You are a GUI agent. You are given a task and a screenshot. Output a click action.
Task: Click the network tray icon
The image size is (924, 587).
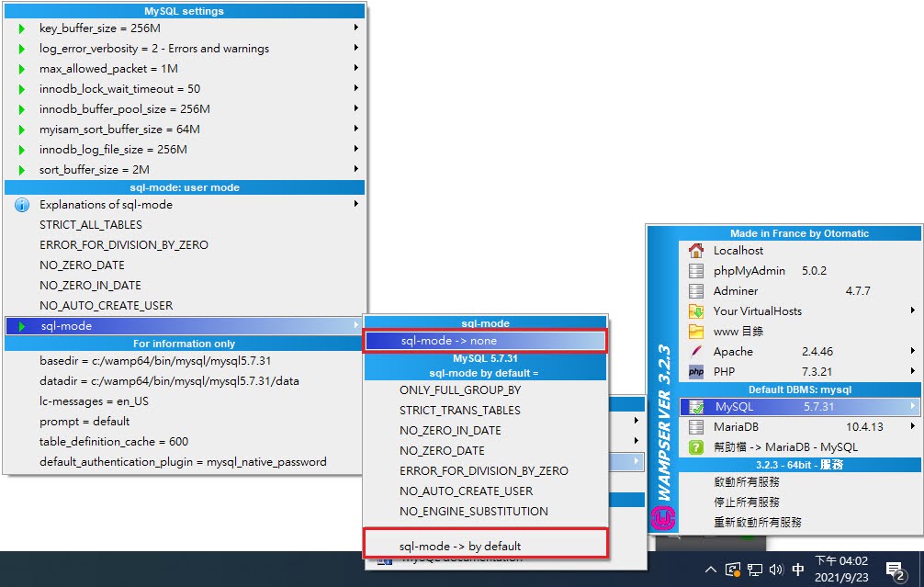pos(754,570)
